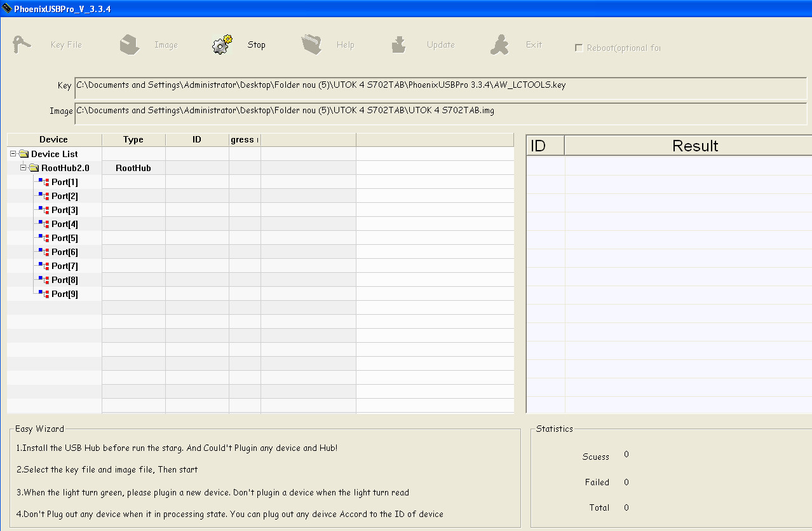Click the 'light turn green' instruction line

213,492
